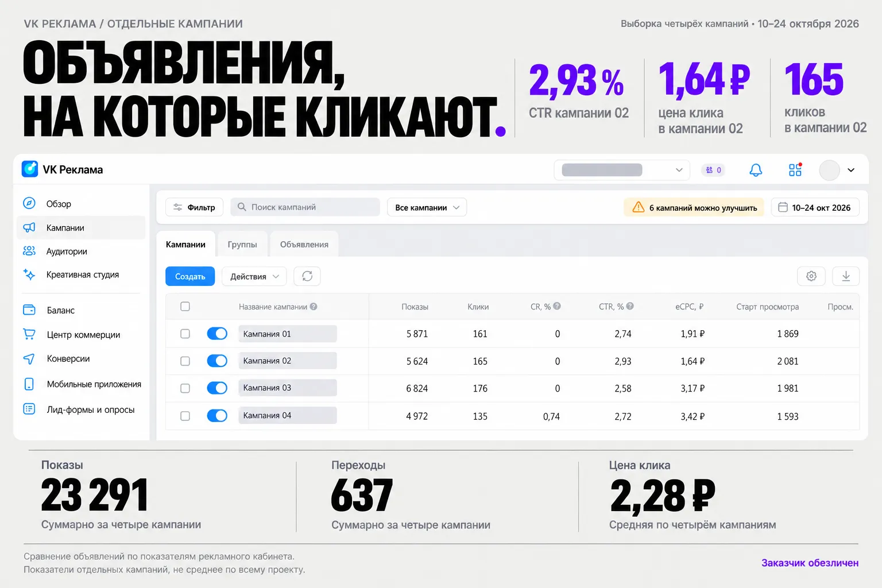Switch to the Объявления tab
This screenshot has width=882, height=588.
[x=304, y=244]
